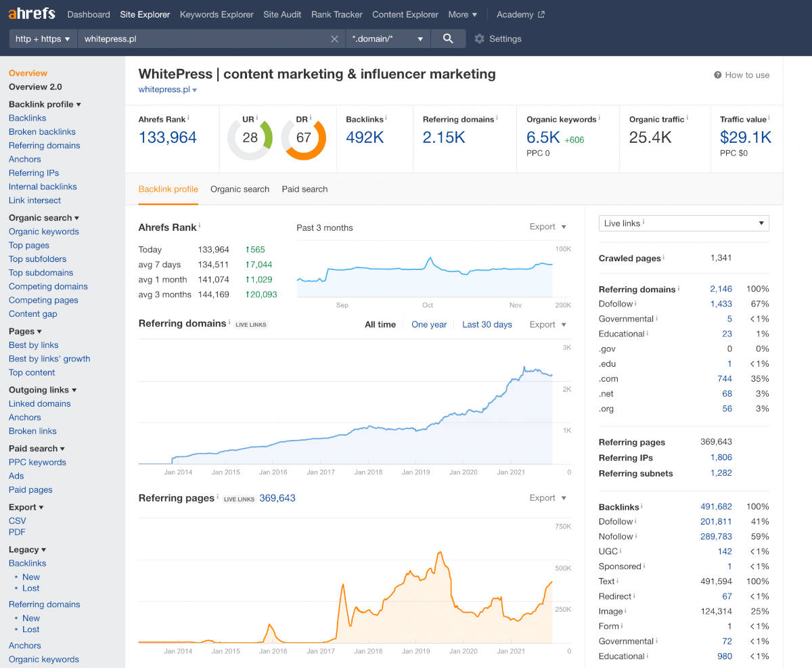Show One year referring domains range
Viewport: 812px width, 668px height.
[x=429, y=324]
